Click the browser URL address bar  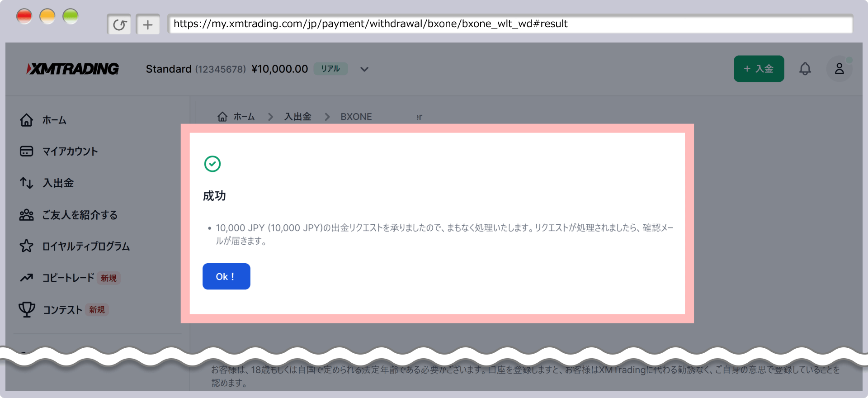click(510, 24)
